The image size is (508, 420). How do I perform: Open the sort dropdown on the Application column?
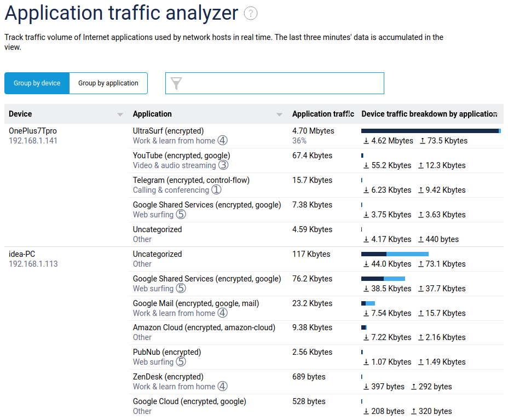click(279, 114)
